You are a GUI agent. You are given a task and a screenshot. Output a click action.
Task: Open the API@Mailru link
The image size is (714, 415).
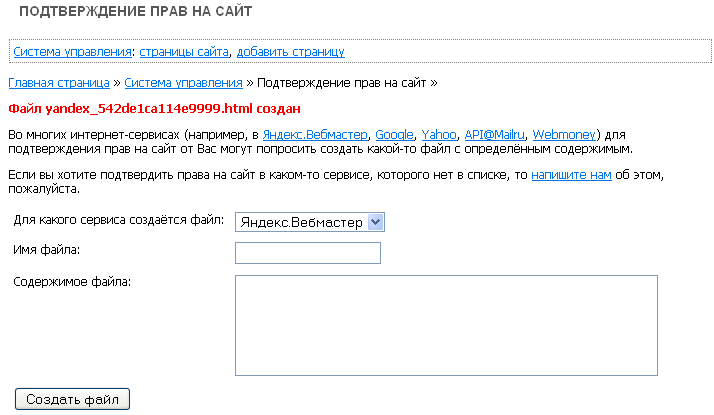(494, 134)
